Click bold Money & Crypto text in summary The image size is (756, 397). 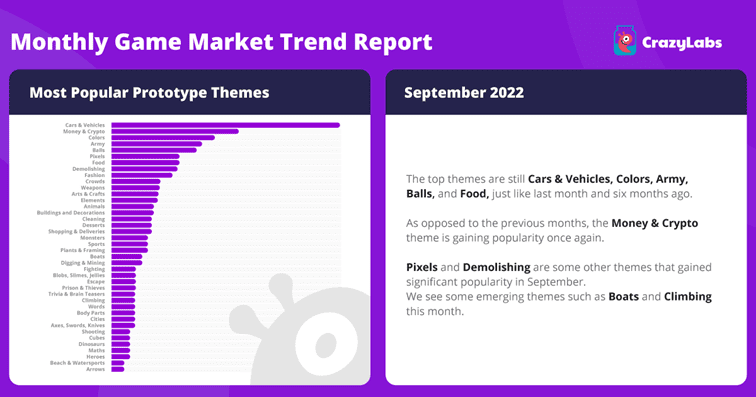tap(654, 223)
